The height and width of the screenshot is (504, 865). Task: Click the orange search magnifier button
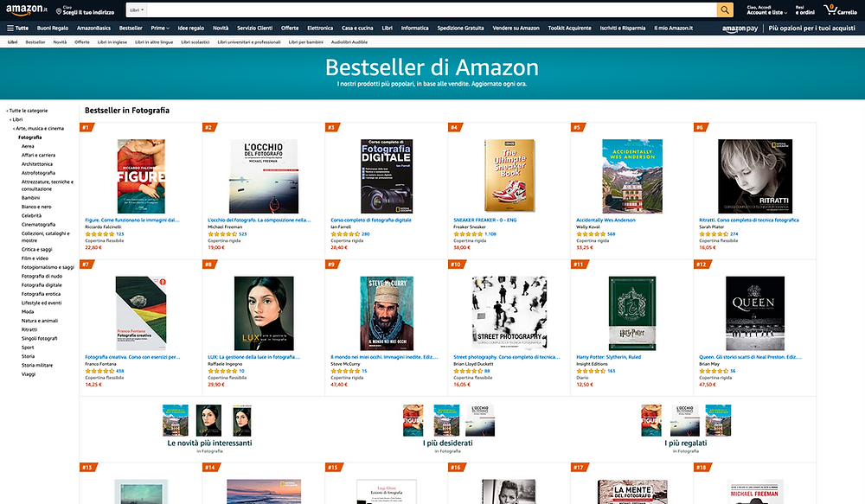(724, 10)
